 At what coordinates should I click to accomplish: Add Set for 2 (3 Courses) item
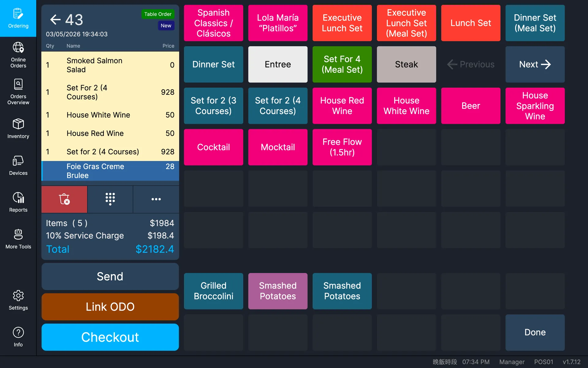click(213, 106)
